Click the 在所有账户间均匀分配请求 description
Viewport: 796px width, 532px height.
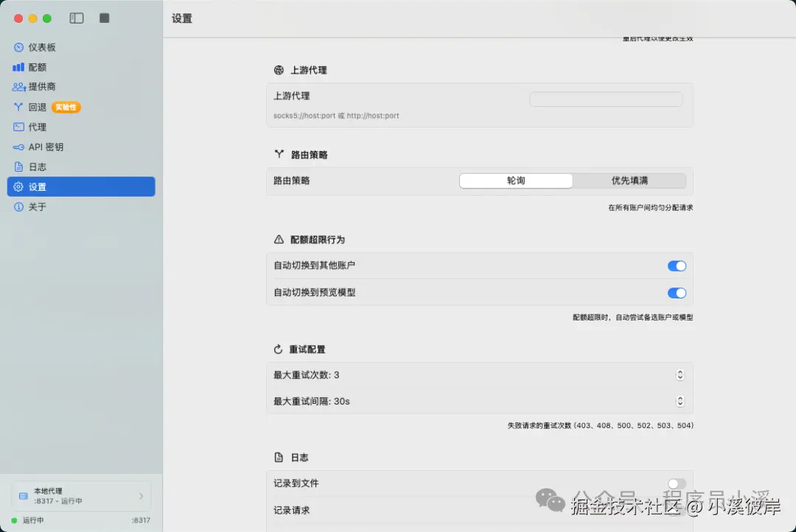[x=651, y=208]
